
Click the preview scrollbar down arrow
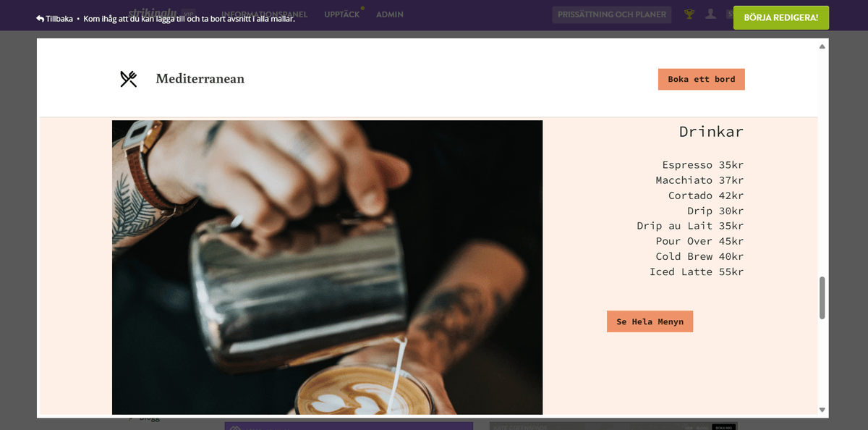click(x=822, y=410)
